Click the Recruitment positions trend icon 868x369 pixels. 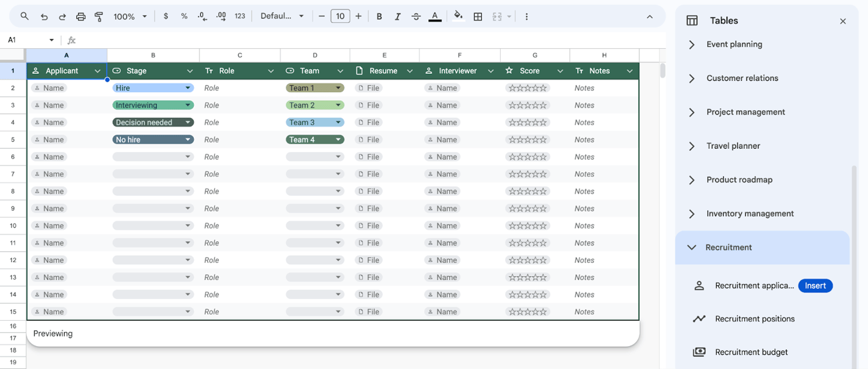point(699,319)
